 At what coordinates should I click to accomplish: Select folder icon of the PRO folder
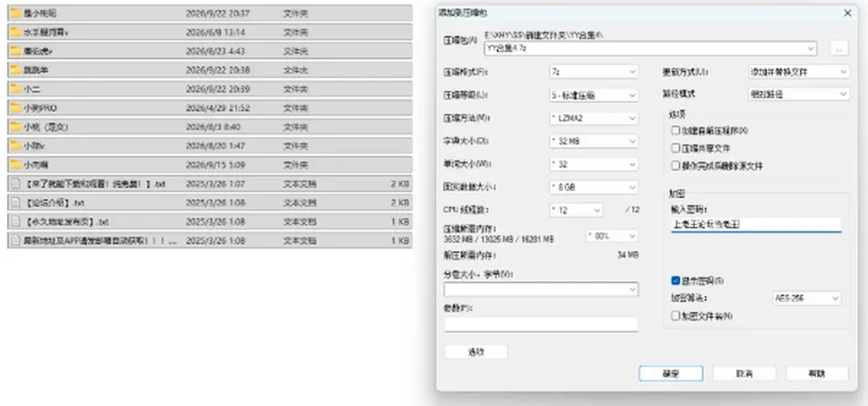click(15, 108)
